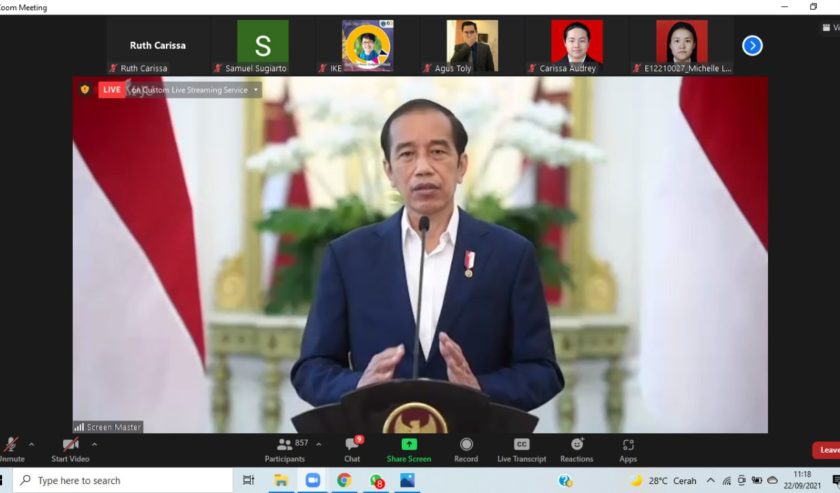Viewport: 840px width, 493px height.
Task: Show hidden system tray icons
Action: 710,481
